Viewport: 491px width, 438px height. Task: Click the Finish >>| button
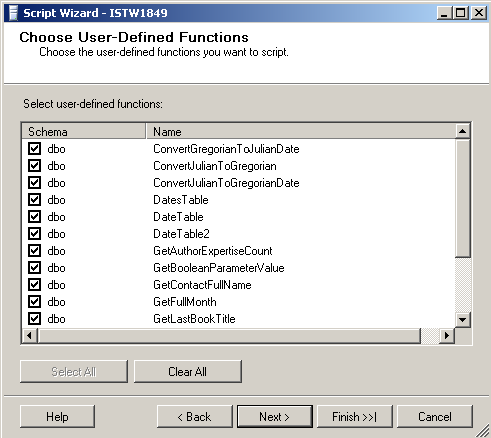click(355, 417)
